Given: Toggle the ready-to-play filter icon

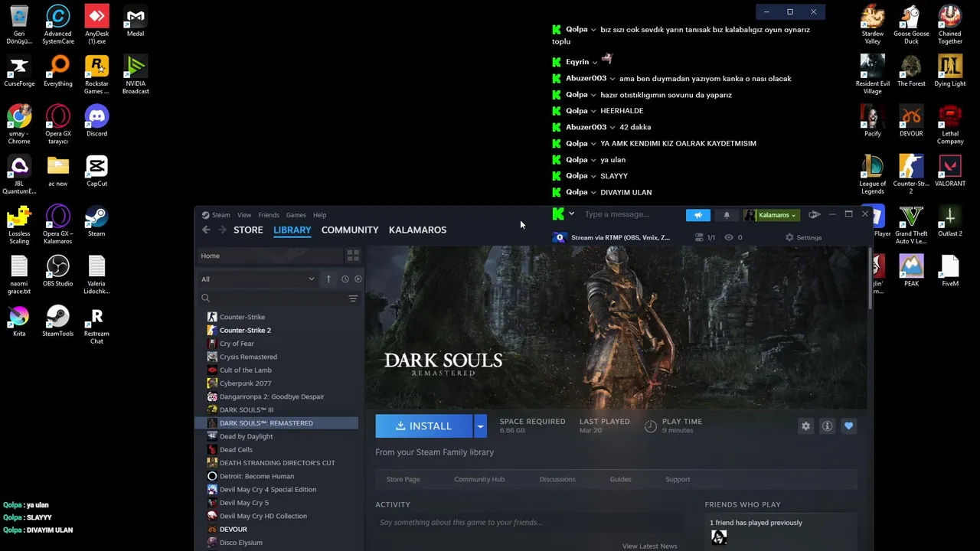Looking at the screenshot, I should click(358, 279).
